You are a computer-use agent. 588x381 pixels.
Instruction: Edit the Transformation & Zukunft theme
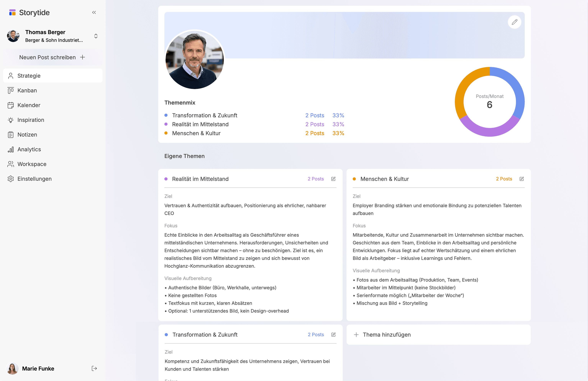coord(333,335)
